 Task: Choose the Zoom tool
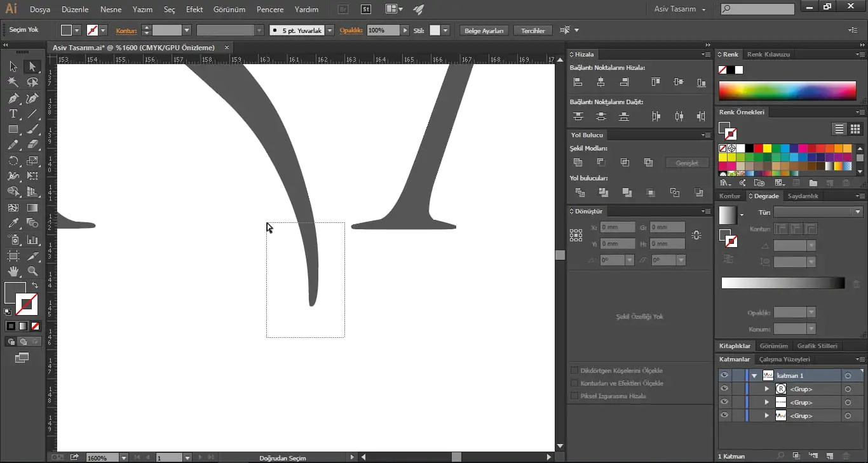[32, 271]
